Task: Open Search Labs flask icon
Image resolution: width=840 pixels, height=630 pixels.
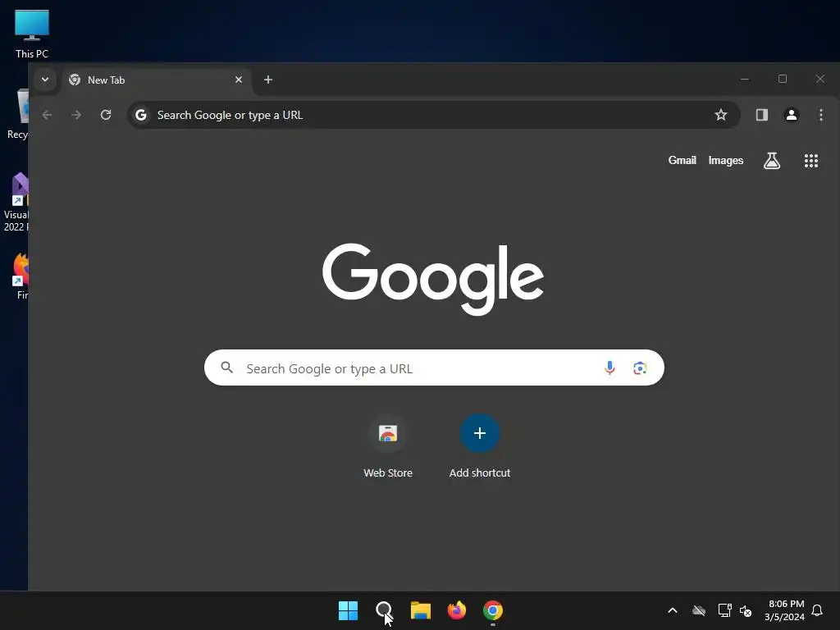Action: click(x=771, y=160)
